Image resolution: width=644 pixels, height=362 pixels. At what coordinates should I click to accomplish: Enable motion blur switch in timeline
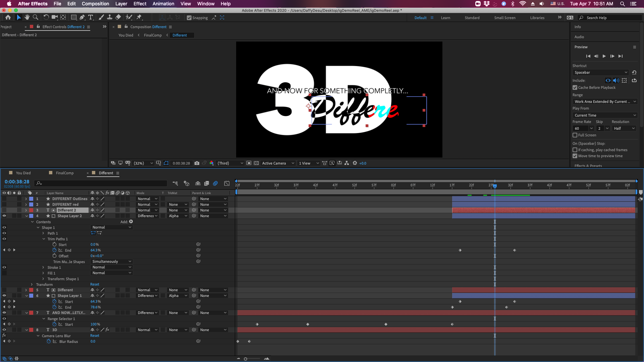click(x=216, y=183)
